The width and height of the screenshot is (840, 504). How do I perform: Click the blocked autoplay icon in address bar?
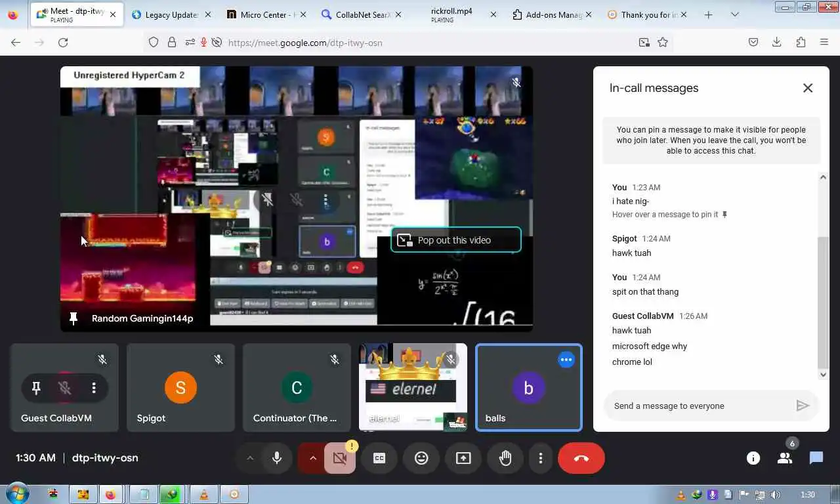pyautogui.click(x=216, y=42)
